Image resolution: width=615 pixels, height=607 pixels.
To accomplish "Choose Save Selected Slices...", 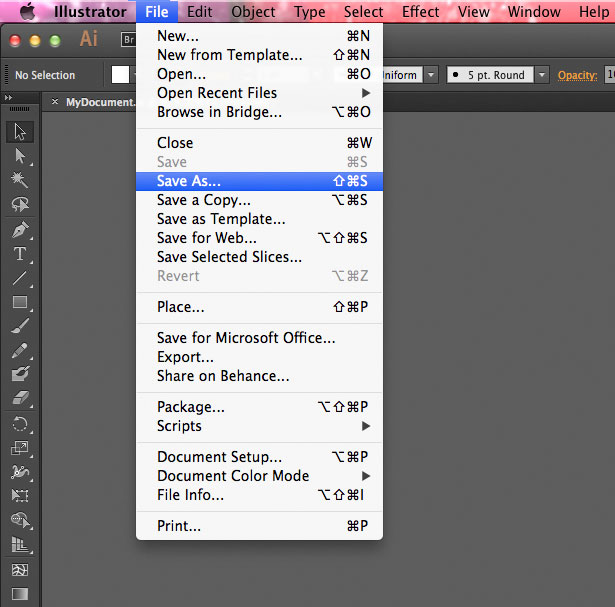I will tap(259, 257).
